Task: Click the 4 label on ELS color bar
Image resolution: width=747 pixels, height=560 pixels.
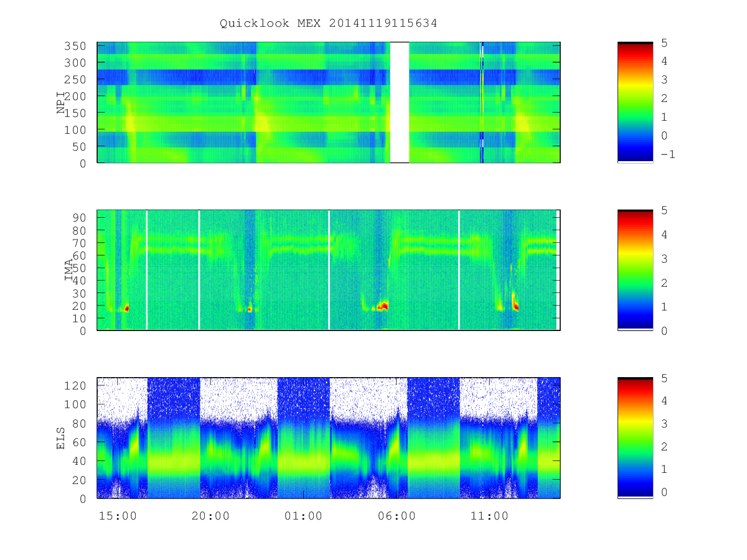Action: click(664, 401)
